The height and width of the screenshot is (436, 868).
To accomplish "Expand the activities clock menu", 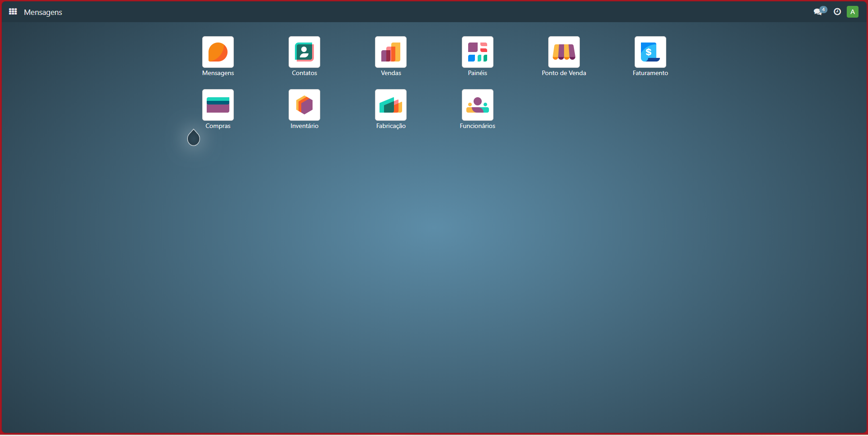I will [x=837, y=12].
